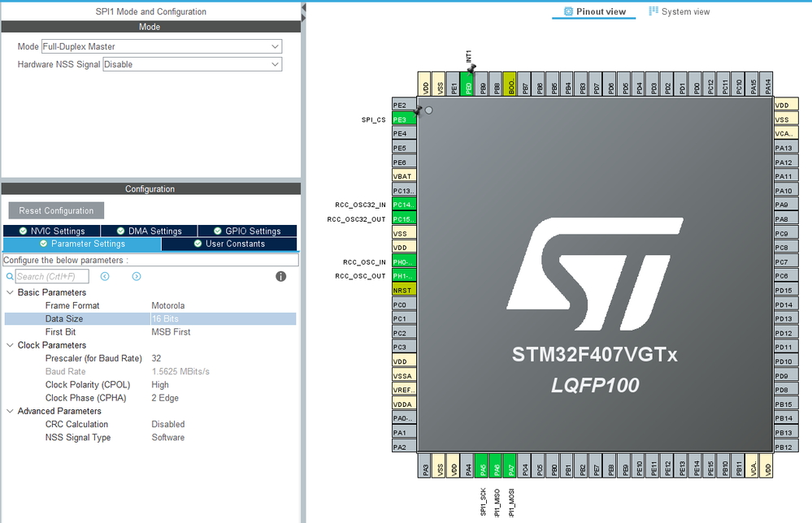Select the Data Size parameter row
The height and width of the screenshot is (523, 812).
point(150,318)
